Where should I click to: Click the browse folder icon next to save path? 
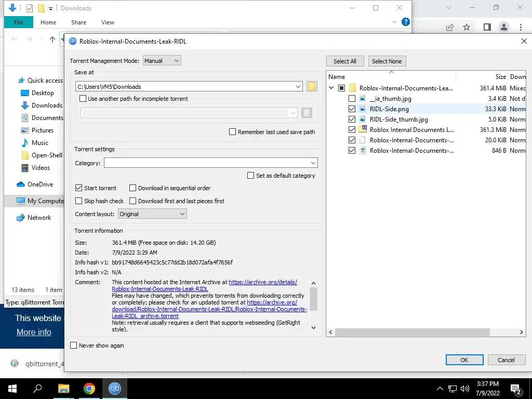click(312, 87)
